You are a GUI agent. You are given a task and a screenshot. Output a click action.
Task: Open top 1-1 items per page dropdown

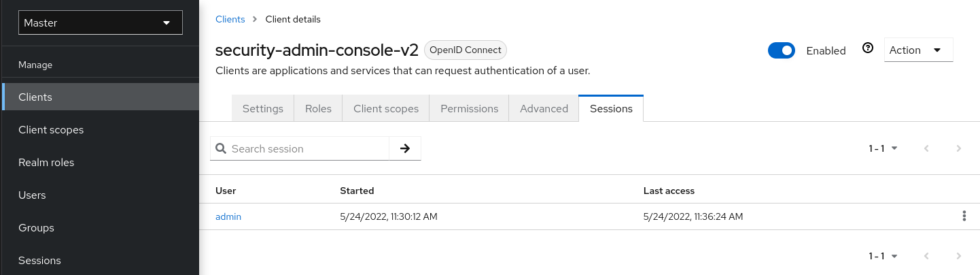[883, 148]
